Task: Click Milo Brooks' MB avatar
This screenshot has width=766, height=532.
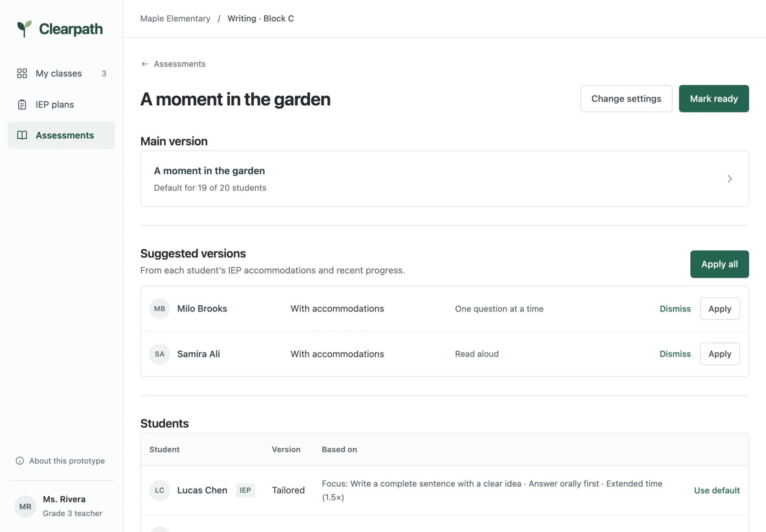Action: (x=160, y=309)
